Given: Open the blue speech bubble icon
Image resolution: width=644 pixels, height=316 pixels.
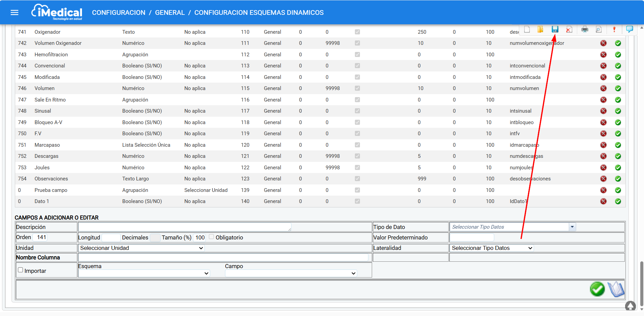Looking at the screenshot, I should pyautogui.click(x=629, y=29).
